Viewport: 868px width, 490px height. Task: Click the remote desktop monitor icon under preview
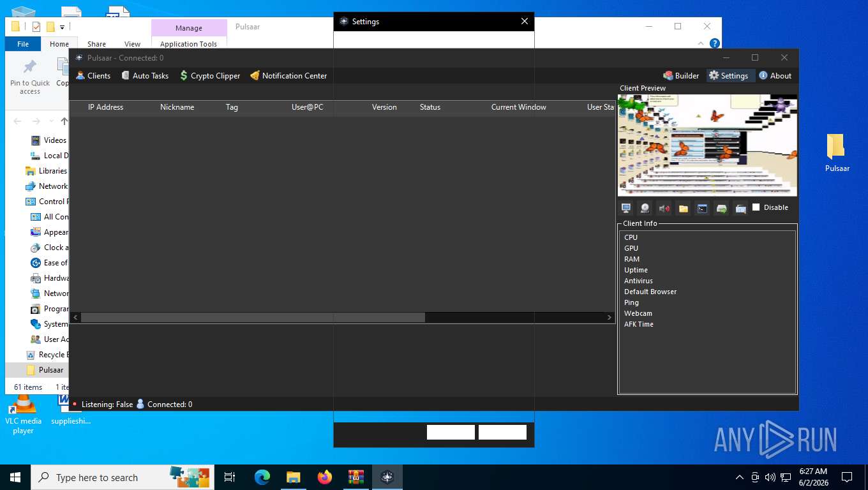626,208
